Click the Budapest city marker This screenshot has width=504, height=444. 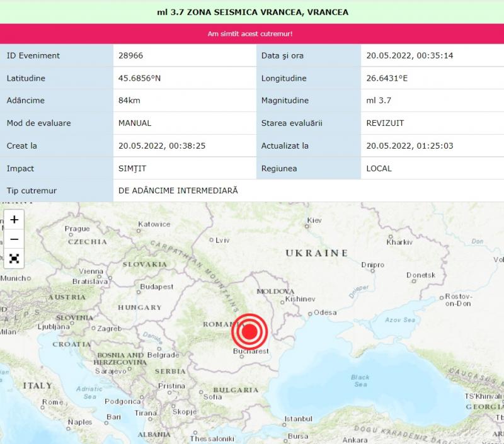coord(139,292)
